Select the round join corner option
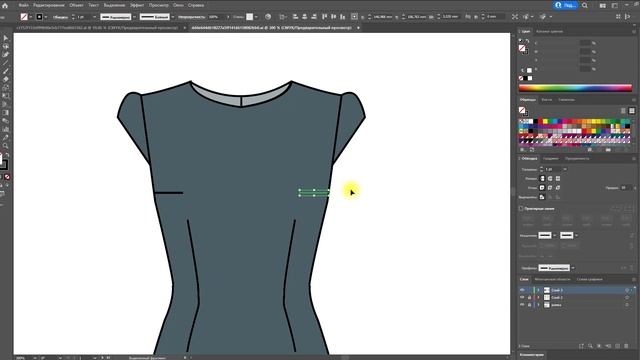640x360 pixels. 550,188
